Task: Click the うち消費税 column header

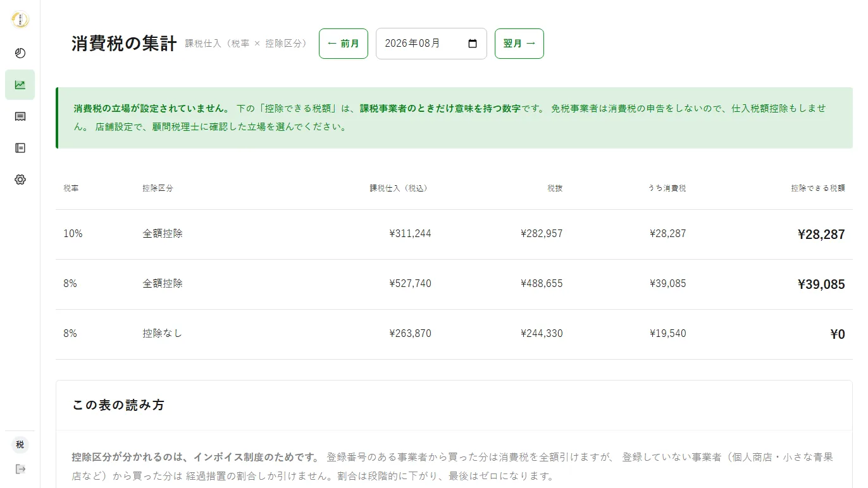Action: 667,188
